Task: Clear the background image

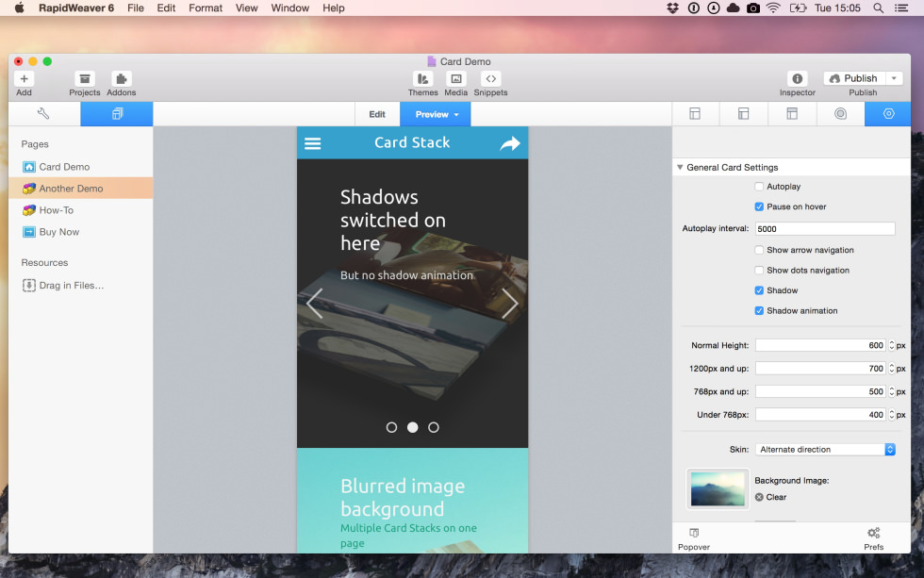Action: 771,497
